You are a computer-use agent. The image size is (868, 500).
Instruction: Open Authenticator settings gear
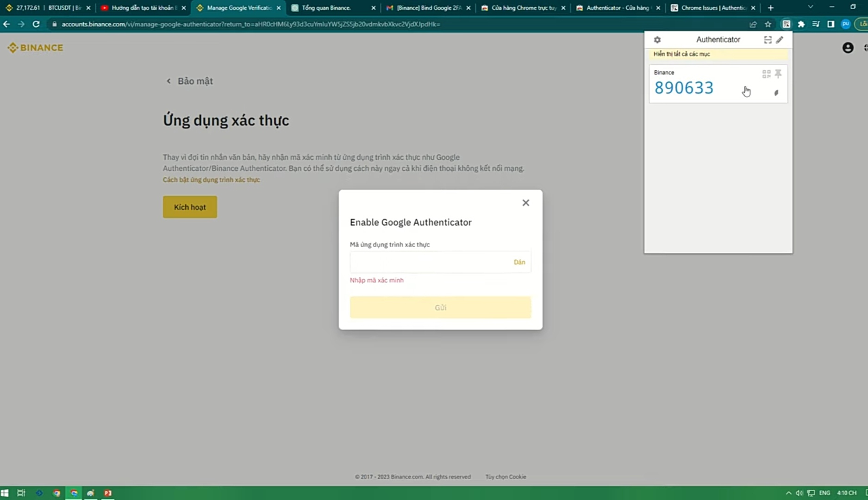pos(657,40)
